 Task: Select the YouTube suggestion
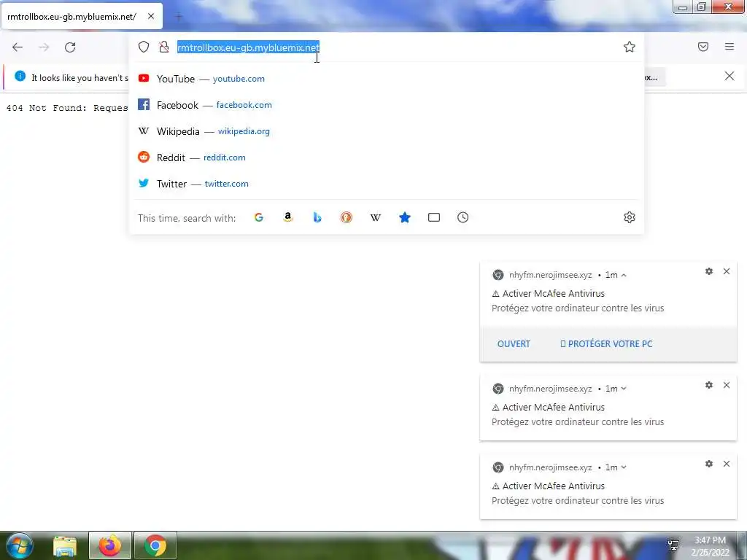[386, 79]
